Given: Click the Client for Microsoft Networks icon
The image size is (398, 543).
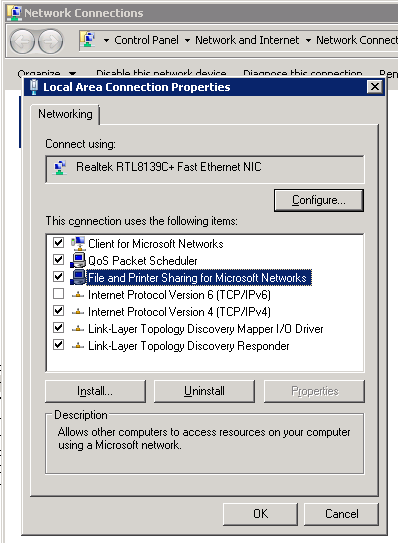Looking at the screenshot, I should (78, 243).
